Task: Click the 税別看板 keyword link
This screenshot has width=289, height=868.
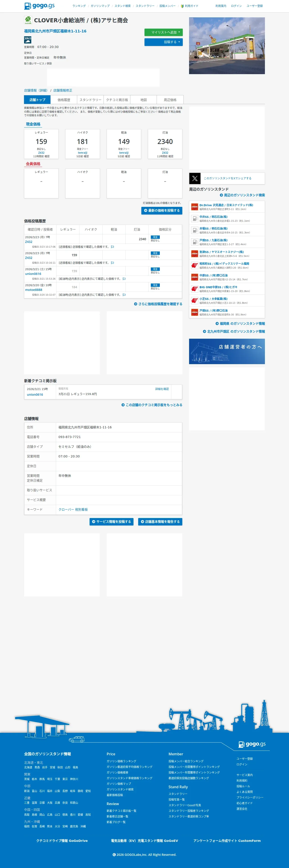Action: (x=81, y=509)
